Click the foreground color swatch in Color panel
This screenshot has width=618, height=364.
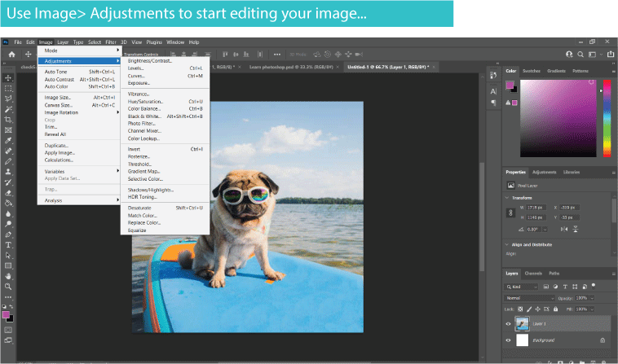tap(510, 84)
